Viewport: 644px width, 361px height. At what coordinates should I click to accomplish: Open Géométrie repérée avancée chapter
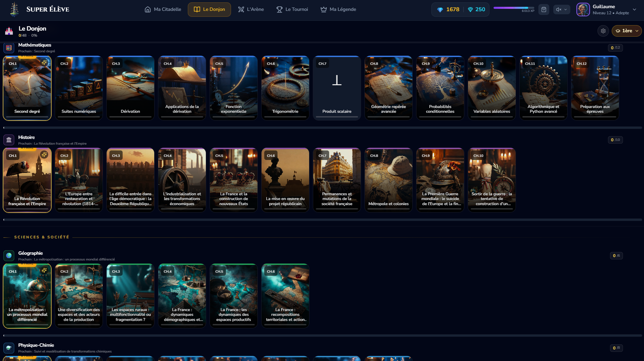coord(389,88)
